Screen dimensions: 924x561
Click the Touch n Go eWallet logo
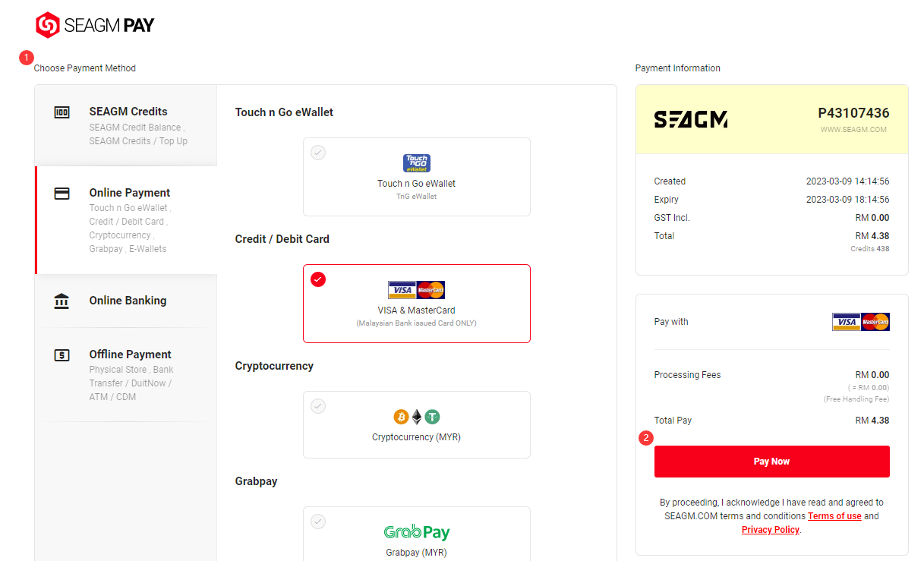coord(417,163)
